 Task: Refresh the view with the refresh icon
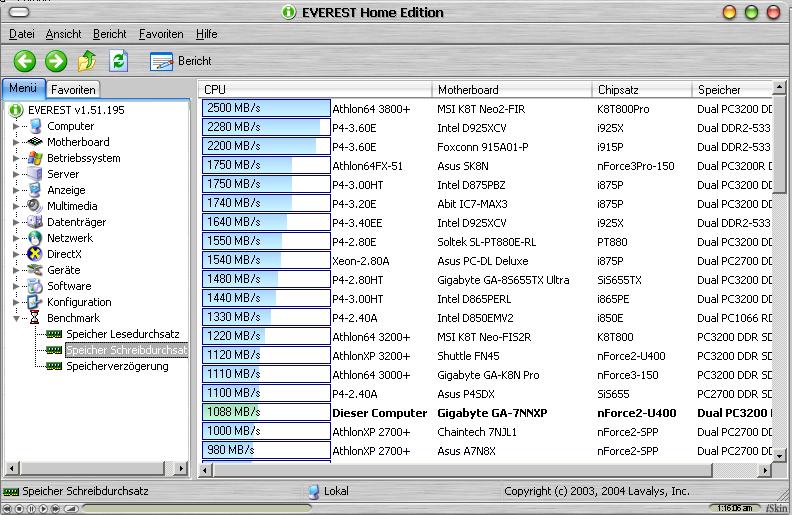click(119, 61)
